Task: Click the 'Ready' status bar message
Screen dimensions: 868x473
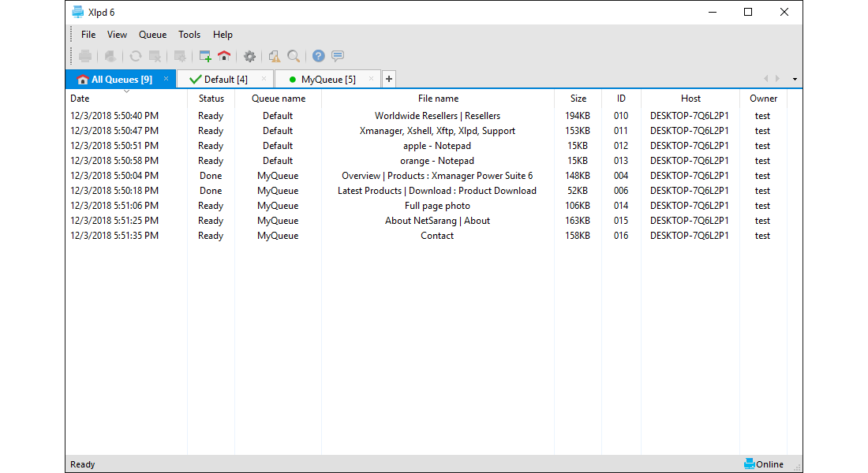Action: pyautogui.click(x=83, y=464)
